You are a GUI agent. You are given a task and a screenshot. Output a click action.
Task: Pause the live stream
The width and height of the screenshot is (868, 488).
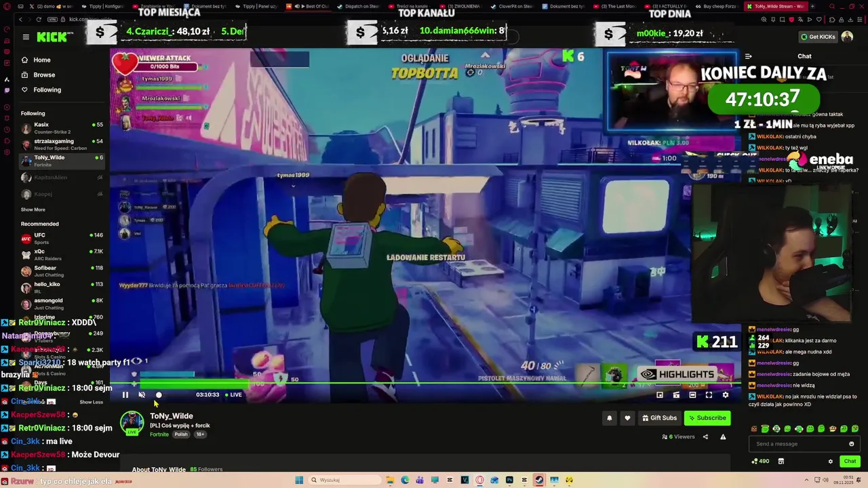[x=125, y=394]
